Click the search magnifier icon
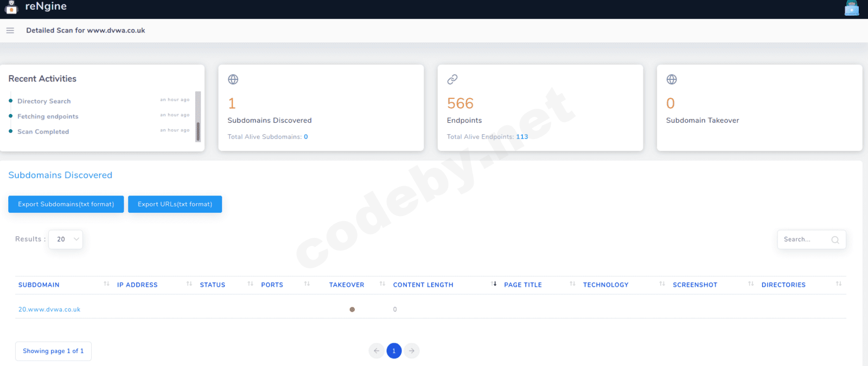This screenshot has width=868, height=366. coord(835,239)
